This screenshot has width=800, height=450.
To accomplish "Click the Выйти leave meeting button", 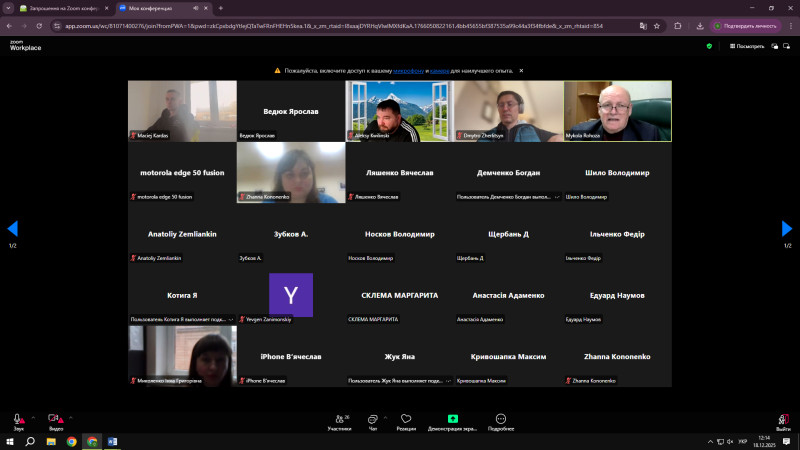I will [x=783, y=420].
